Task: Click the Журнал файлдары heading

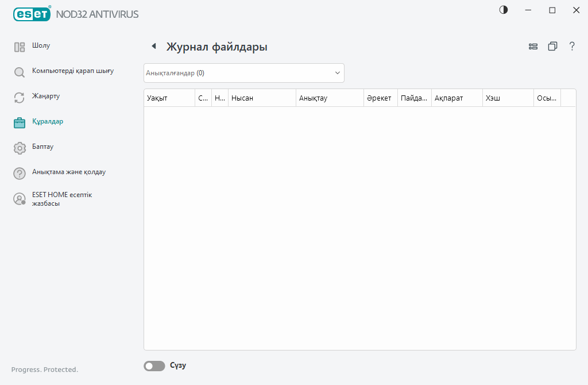Action: click(216, 47)
